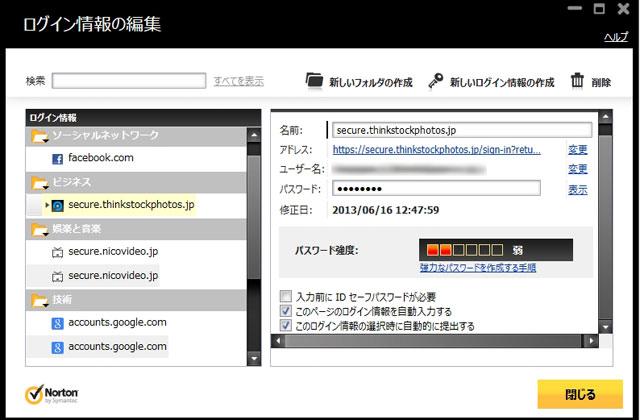
Task: Click the first secure.nicovideo.jp TV icon
Action: [58, 253]
